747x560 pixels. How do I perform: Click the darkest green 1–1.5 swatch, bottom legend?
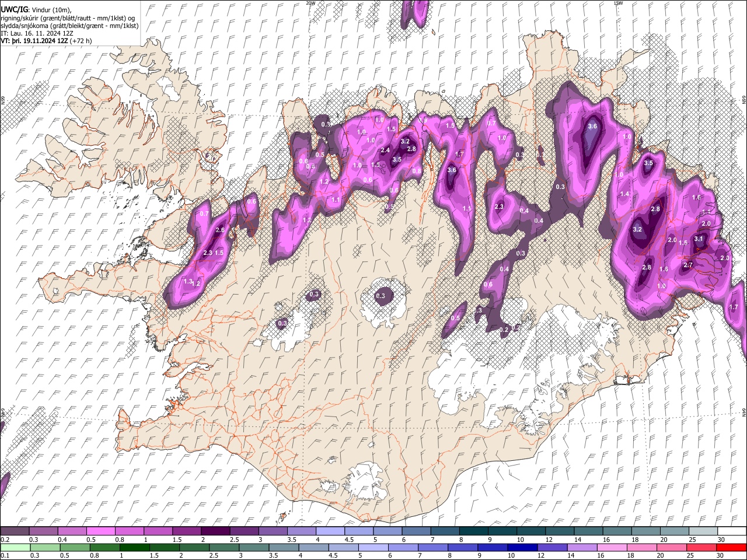[x=135, y=547]
